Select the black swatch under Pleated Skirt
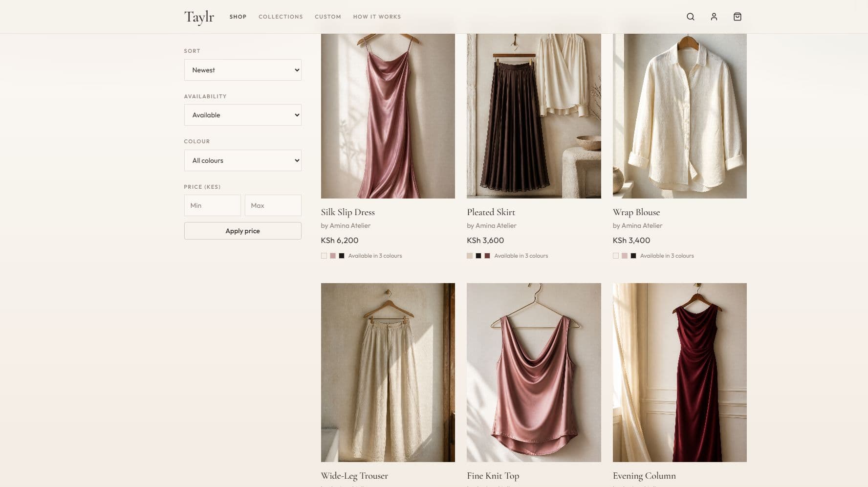 pos(478,256)
